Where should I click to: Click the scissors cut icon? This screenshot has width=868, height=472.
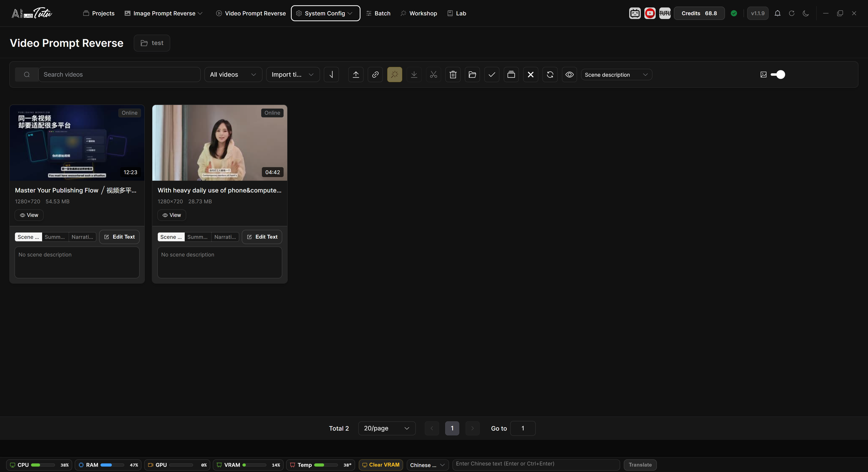433,74
